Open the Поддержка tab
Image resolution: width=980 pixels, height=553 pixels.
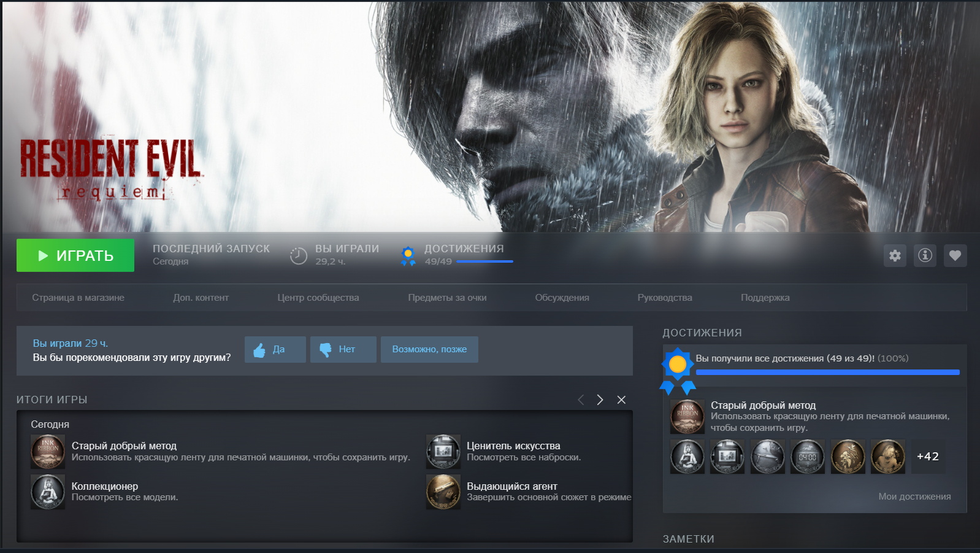pyautogui.click(x=765, y=298)
